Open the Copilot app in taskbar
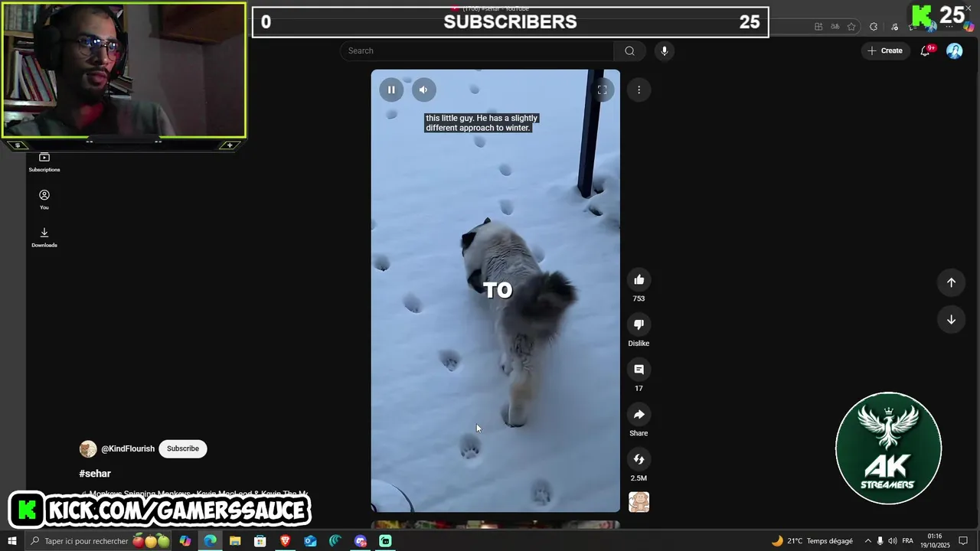Image resolution: width=980 pixels, height=551 pixels. (x=185, y=541)
